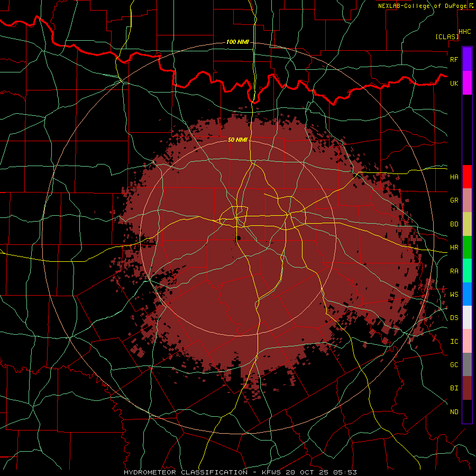The image size is (476, 476).
Task: Select the GC gray legend swatch
Action: (x=467, y=364)
